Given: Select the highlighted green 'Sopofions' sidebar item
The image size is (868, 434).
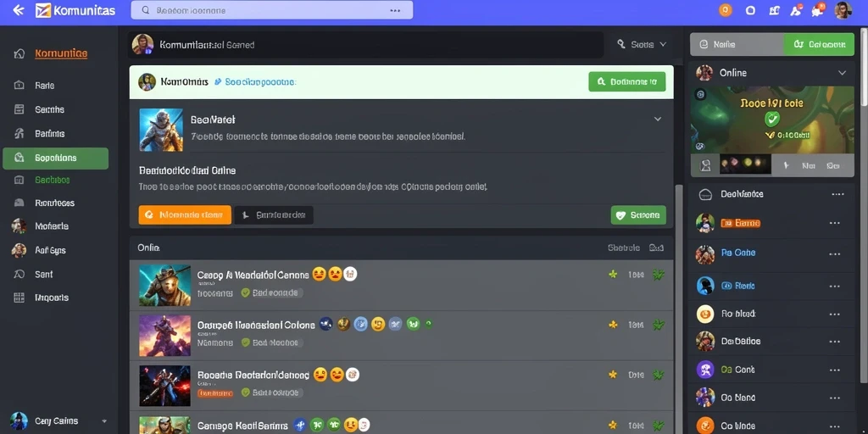Looking at the screenshot, I should pyautogui.click(x=55, y=158).
